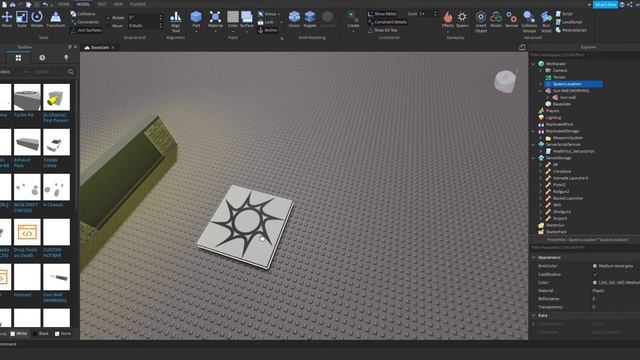
Task: Open the Toolbox recent clock icon
Action: click(x=42, y=58)
